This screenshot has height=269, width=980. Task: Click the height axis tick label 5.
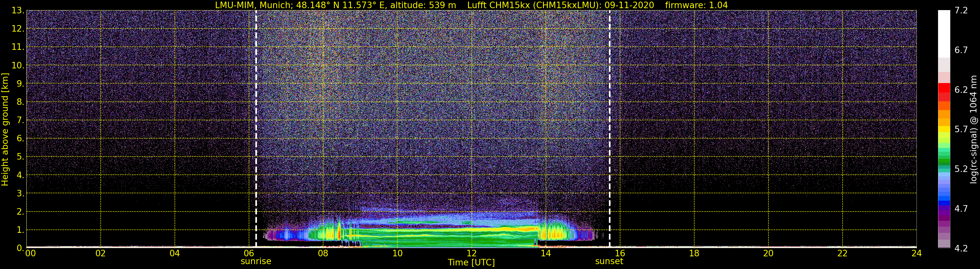[x=20, y=157]
